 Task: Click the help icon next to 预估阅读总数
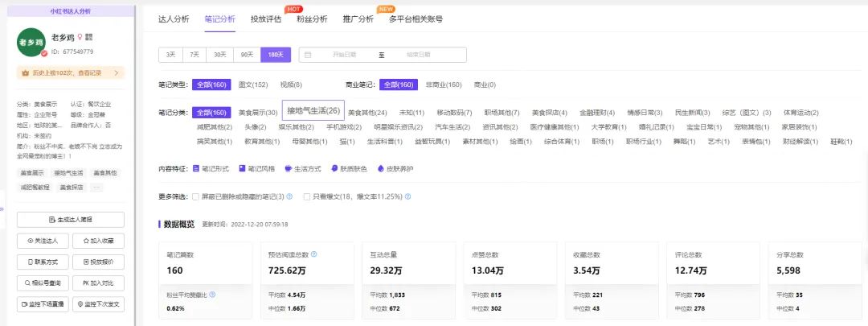point(314,254)
